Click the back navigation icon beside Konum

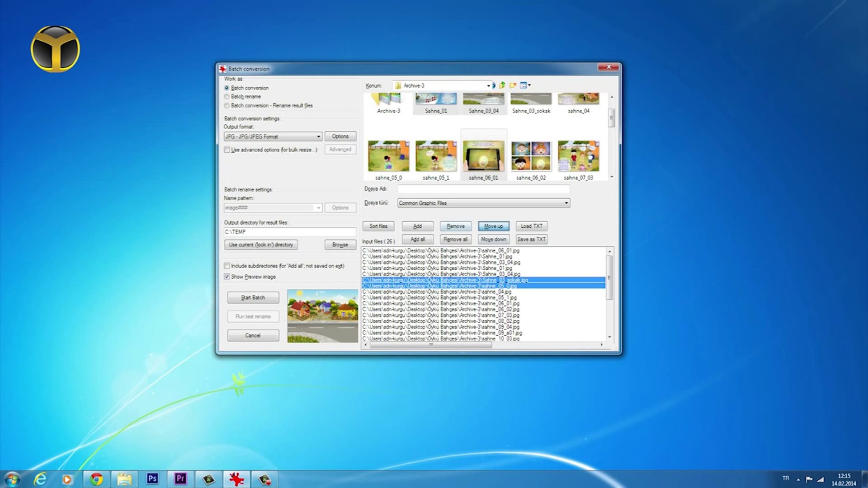pyautogui.click(x=494, y=85)
